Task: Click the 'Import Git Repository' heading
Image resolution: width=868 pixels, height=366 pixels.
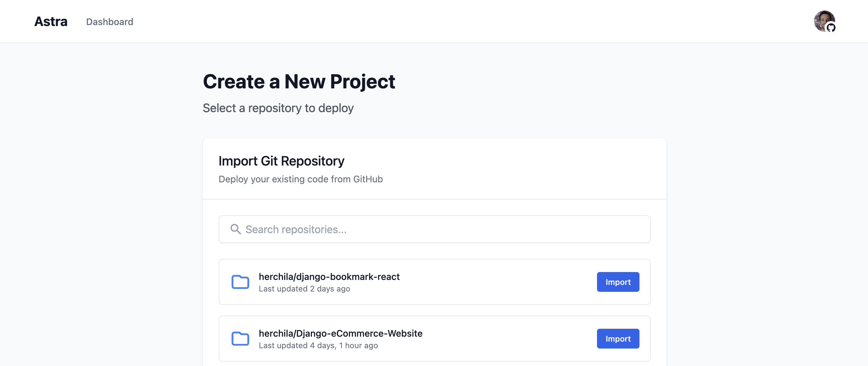Action: (x=281, y=161)
